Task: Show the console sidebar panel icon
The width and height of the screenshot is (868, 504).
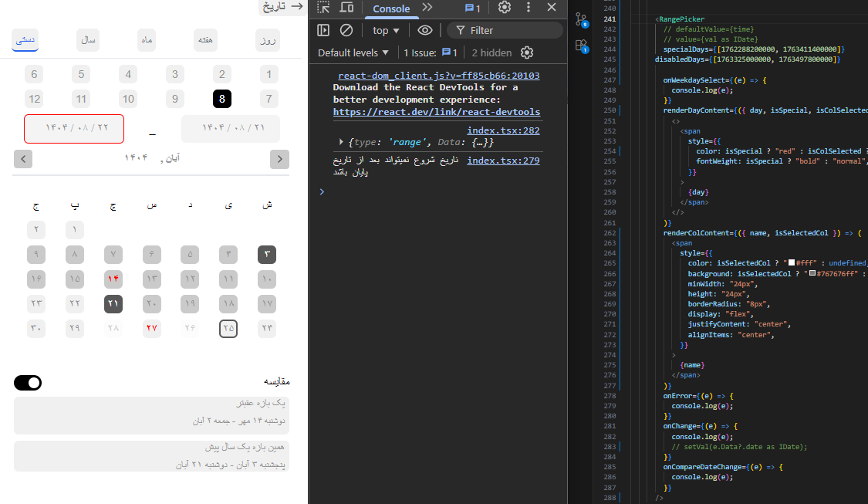Action: 323,30
